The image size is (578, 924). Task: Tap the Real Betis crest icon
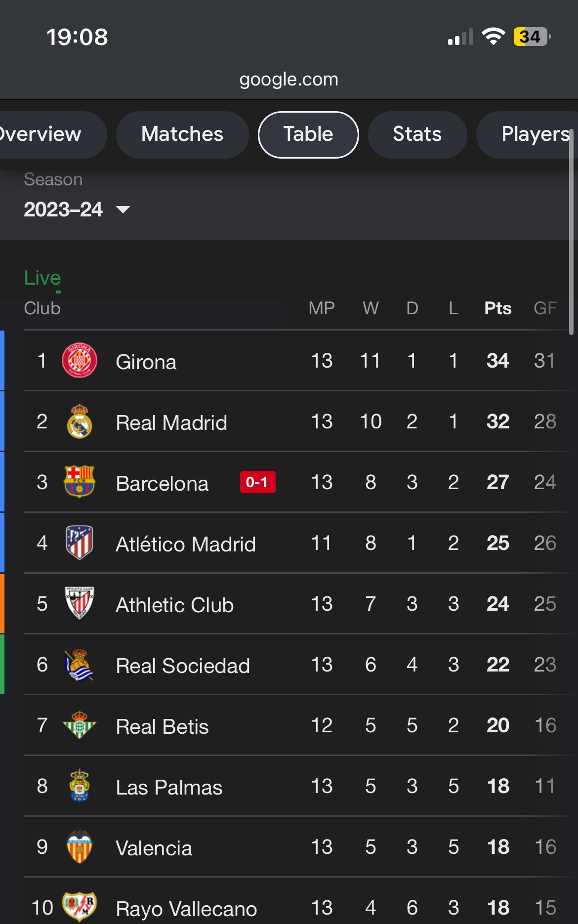[x=79, y=725]
